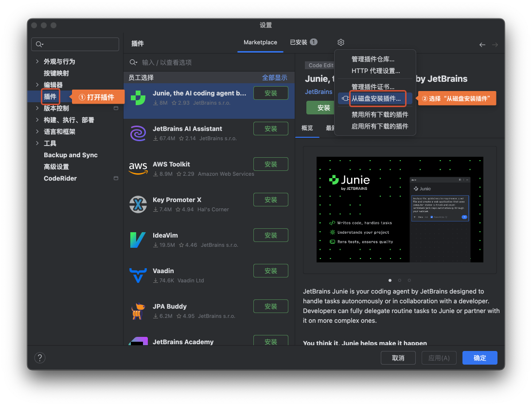The width and height of the screenshot is (532, 406).
Task: Click the JetBrains AI Assistant spiral icon
Action: click(138, 133)
